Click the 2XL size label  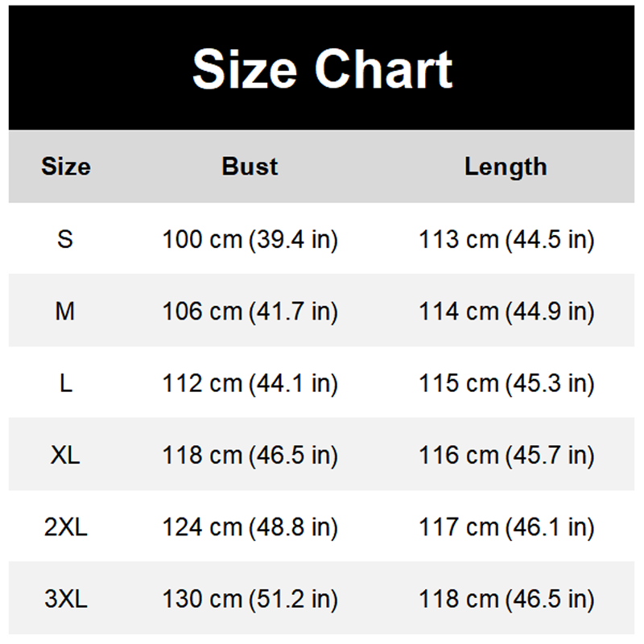click(66, 527)
